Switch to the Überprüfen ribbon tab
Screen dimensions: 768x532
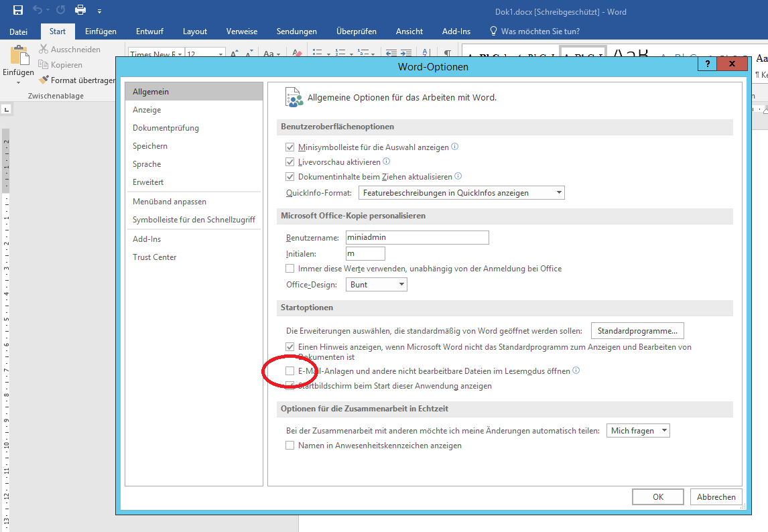click(356, 31)
